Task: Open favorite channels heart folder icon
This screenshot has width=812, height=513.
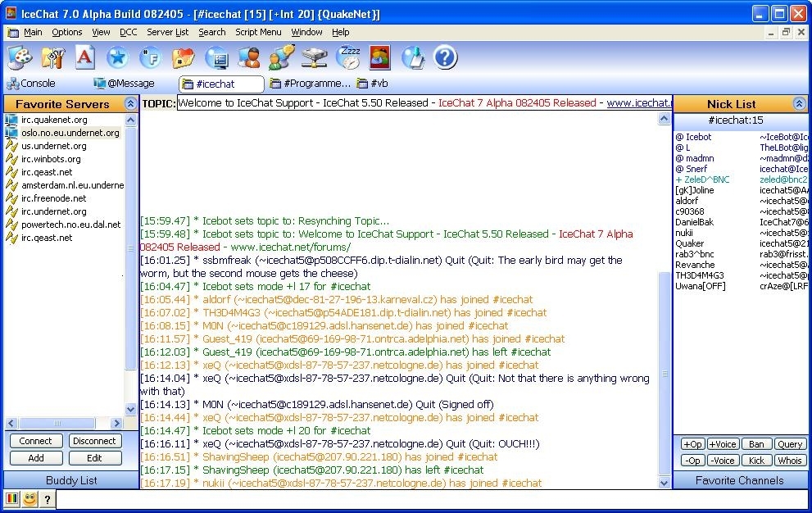Action: click(183, 58)
